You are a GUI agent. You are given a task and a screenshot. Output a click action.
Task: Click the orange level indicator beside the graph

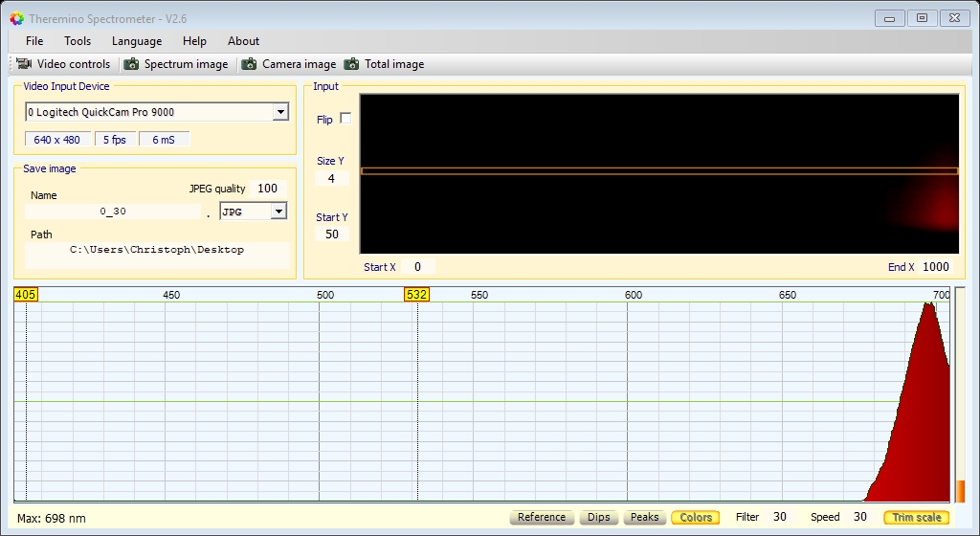click(x=961, y=491)
